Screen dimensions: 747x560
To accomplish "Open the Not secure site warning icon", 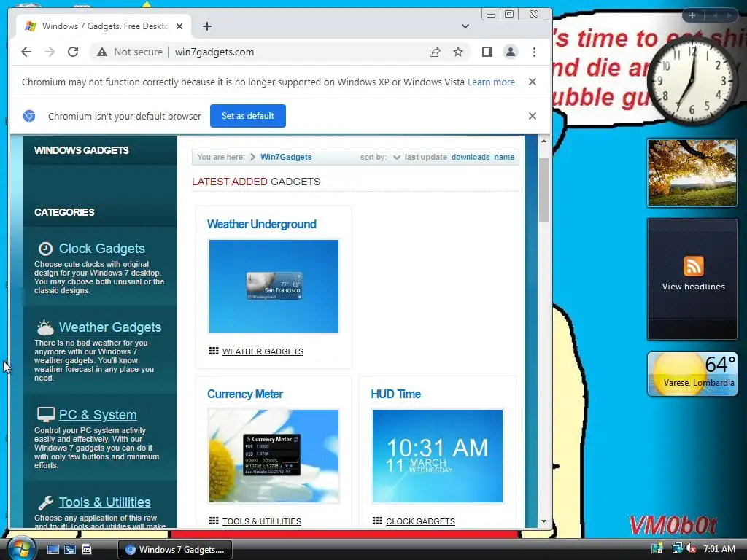I will [x=102, y=52].
